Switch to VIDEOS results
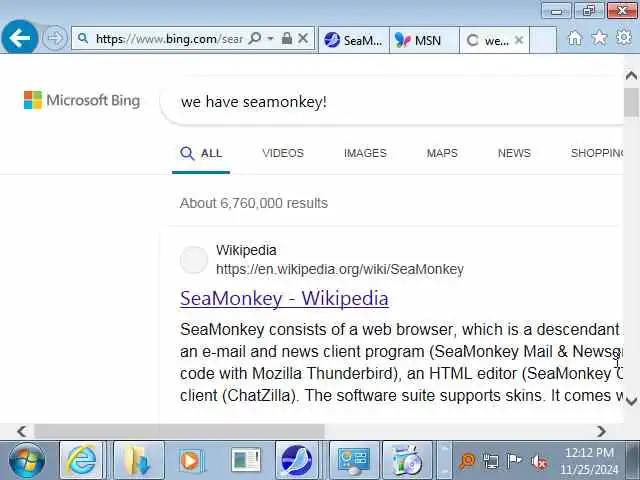 pos(283,153)
